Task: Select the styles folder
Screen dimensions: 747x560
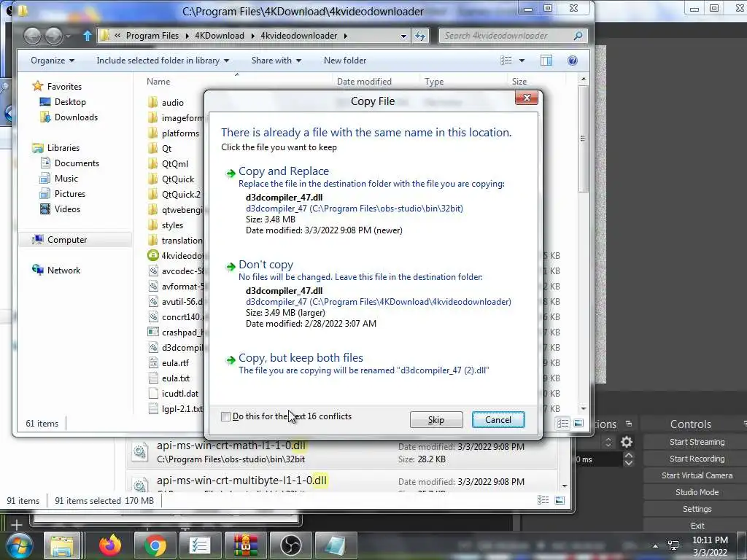Action: [x=172, y=225]
